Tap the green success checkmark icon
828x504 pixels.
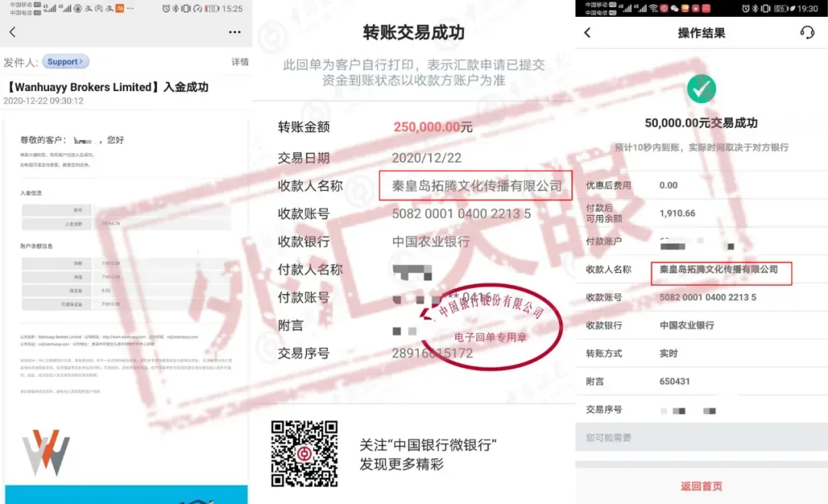tap(701, 89)
